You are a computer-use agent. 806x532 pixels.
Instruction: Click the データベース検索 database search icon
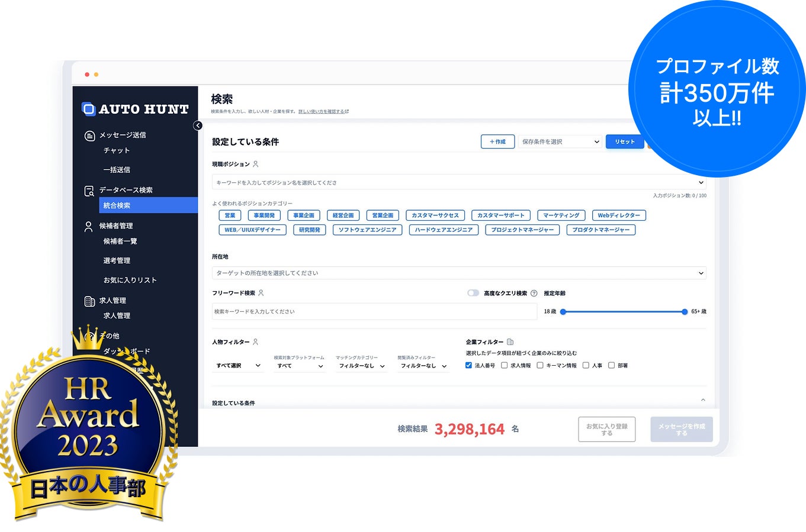(89, 191)
